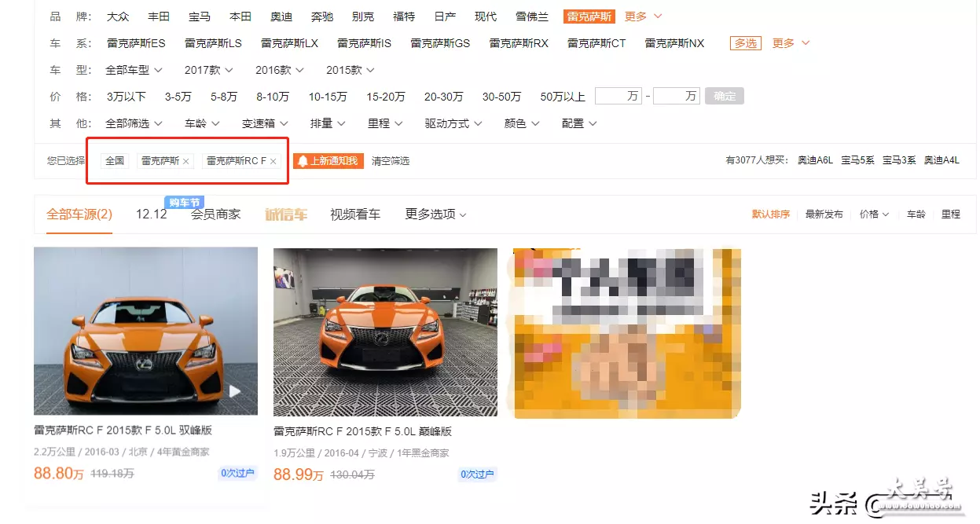Open the 全部筛选 dropdown

[134, 123]
